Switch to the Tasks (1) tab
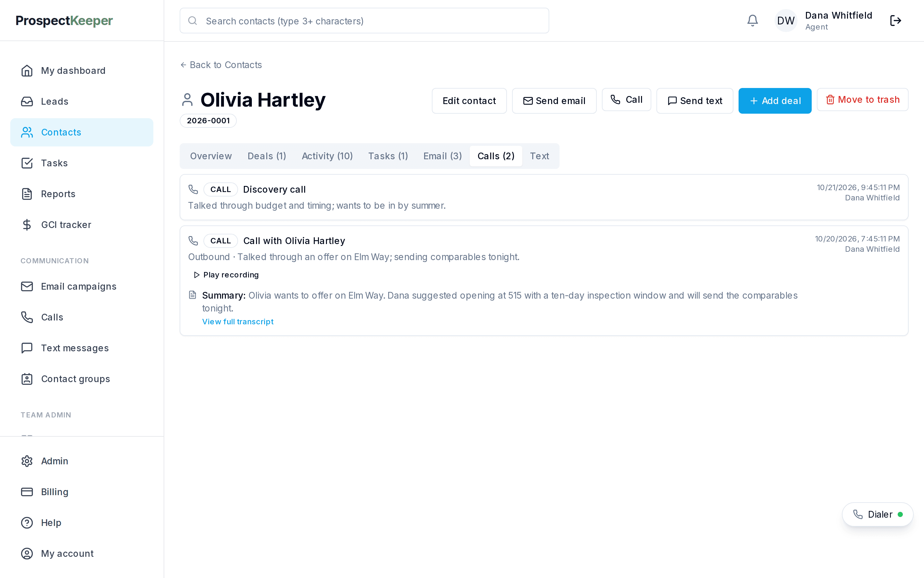The width and height of the screenshot is (924, 578). click(x=388, y=156)
